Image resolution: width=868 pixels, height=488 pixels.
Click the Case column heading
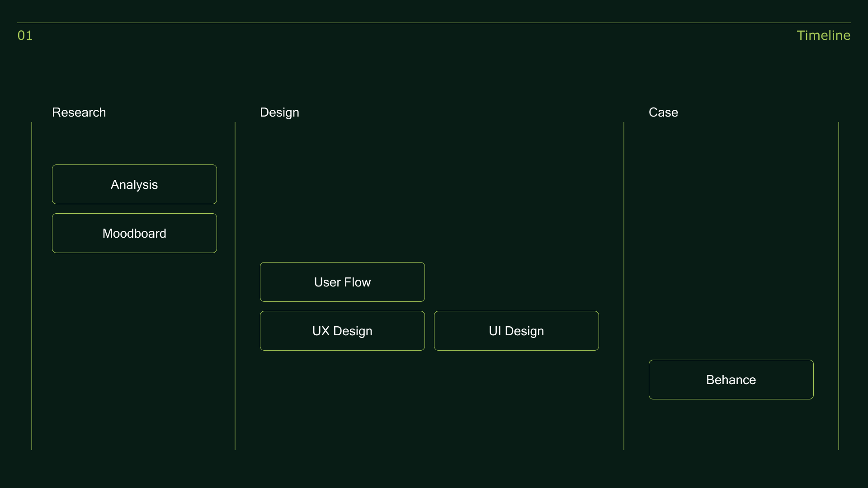[663, 112]
